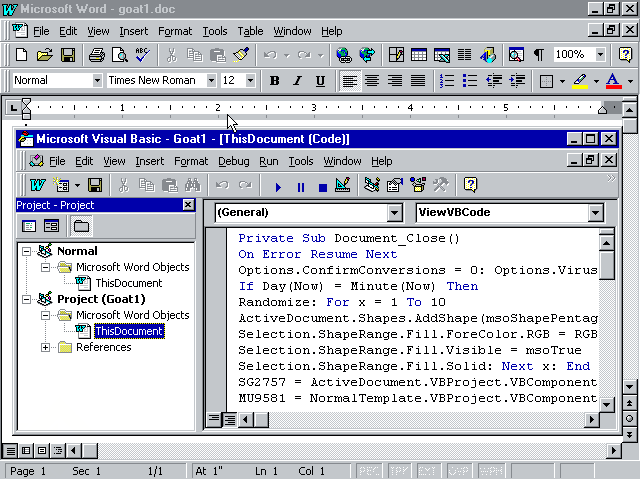Open Word's File menu
Screen dimensions: 640x480
pos(41,31)
